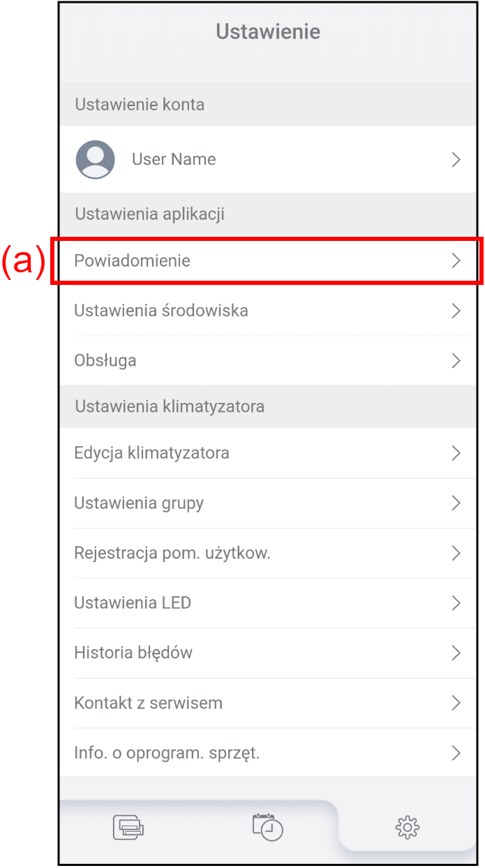Select Kontakt z serwisem entry
Viewport: 485px width, 868px height.
[x=149, y=703]
